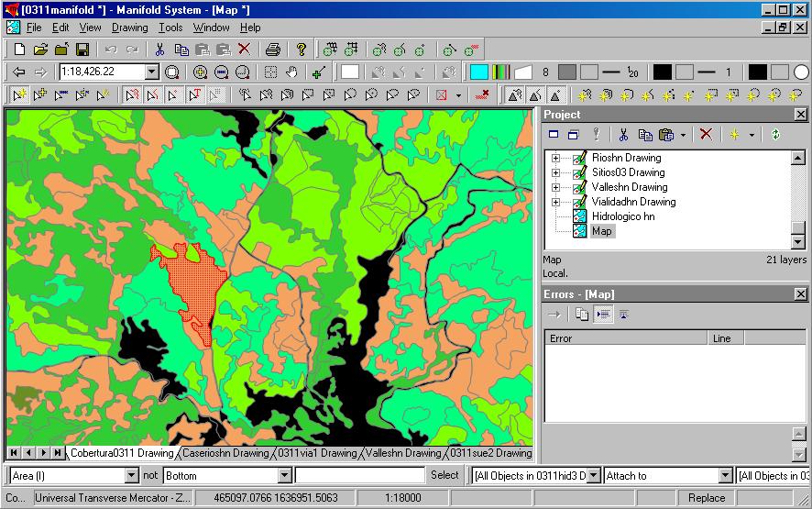Expand the Rioshn Drawing tree node

tap(555, 158)
